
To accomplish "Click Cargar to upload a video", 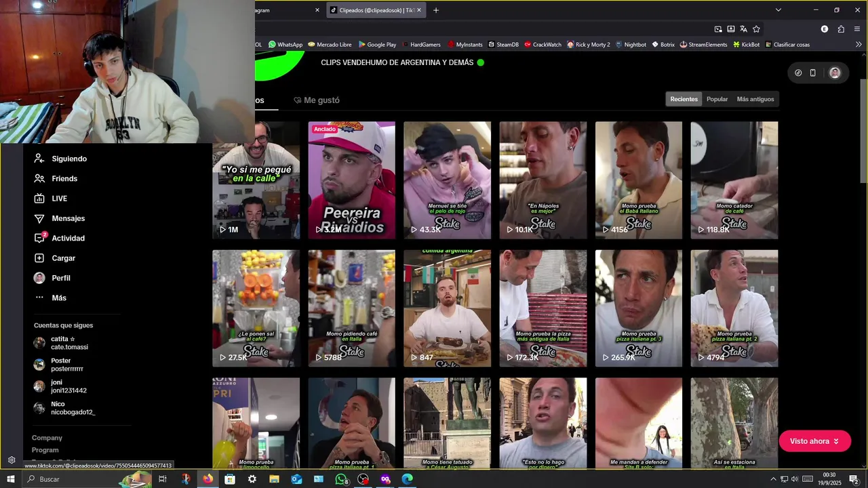I will pos(54,258).
